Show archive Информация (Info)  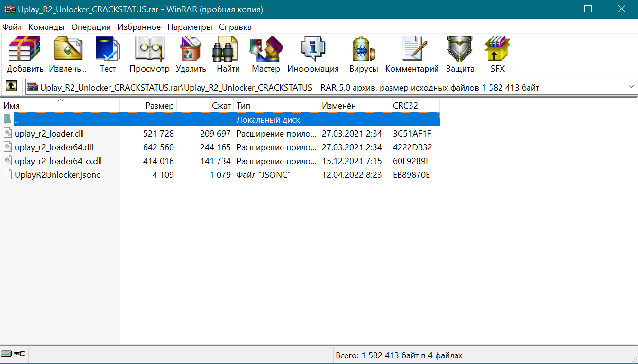click(313, 55)
